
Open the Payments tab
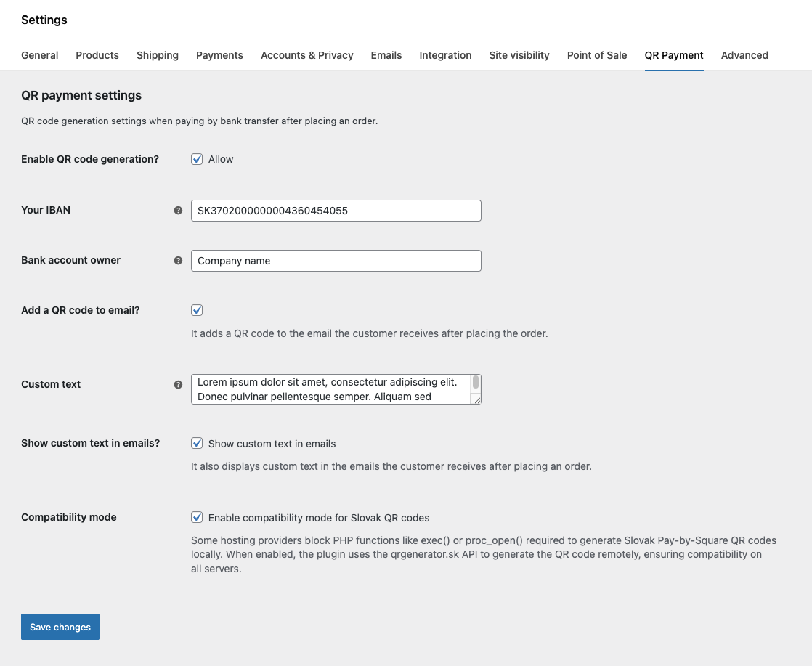[x=219, y=55]
